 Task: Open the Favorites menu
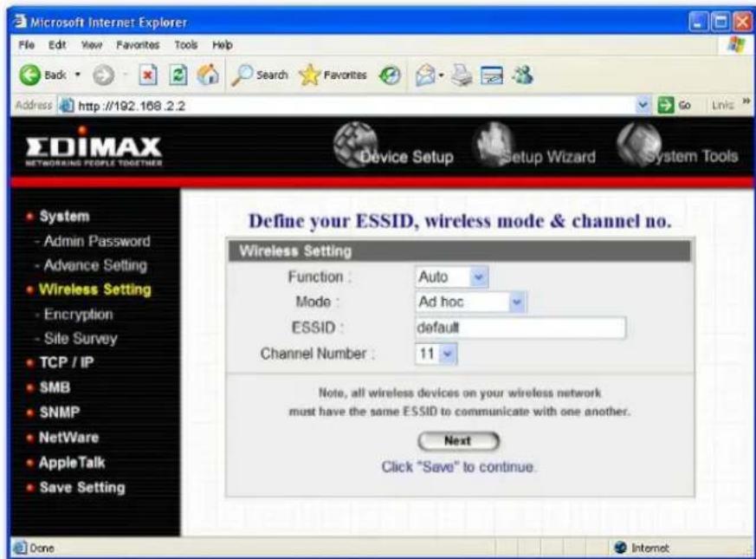coord(138,45)
